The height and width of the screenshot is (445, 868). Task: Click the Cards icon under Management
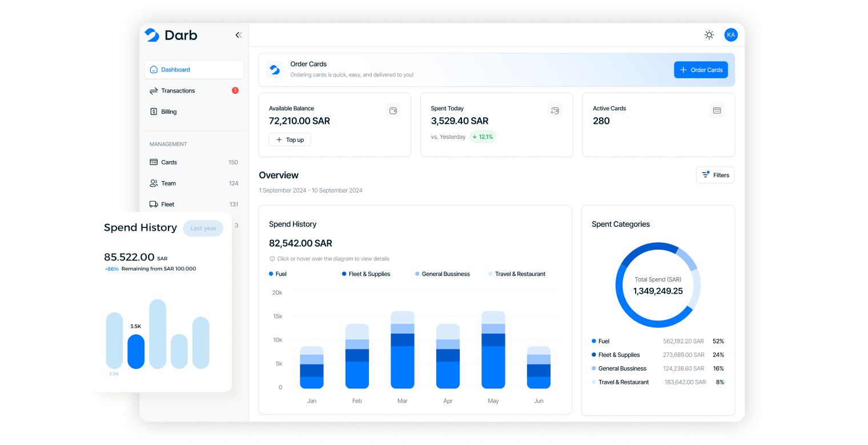pos(154,162)
